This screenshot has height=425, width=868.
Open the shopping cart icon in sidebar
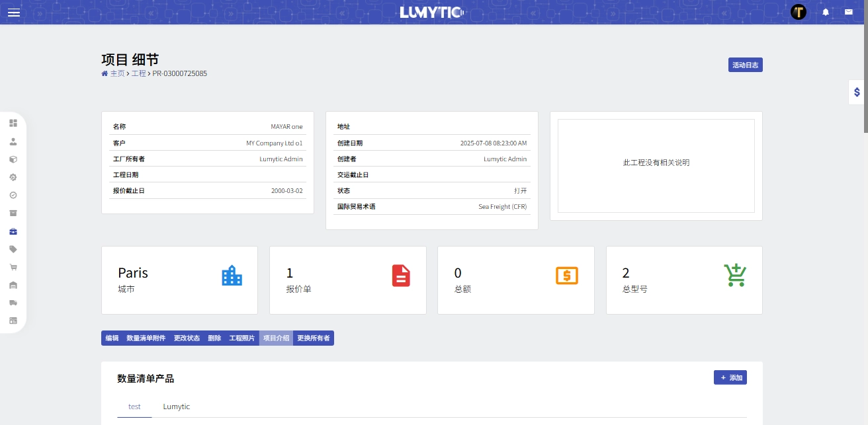pyautogui.click(x=13, y=267)
